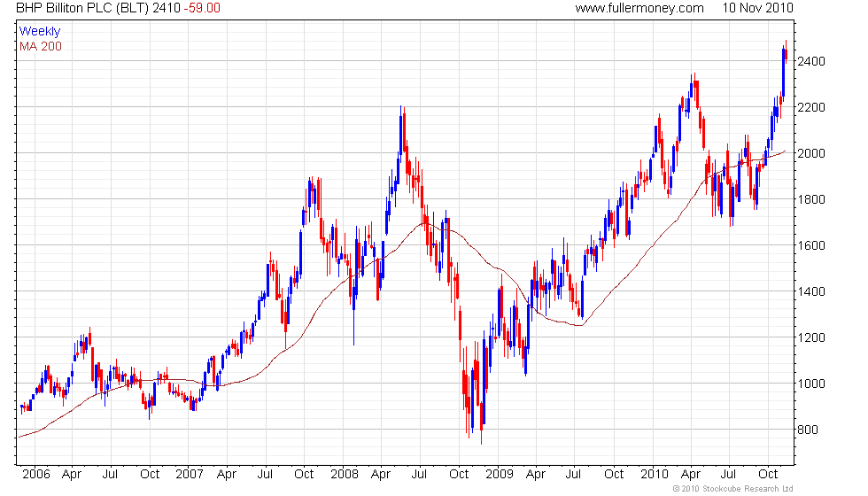Screen dimensions: 868x496
Task: Click the '1400' price axis label
Action: click(811, 291)
